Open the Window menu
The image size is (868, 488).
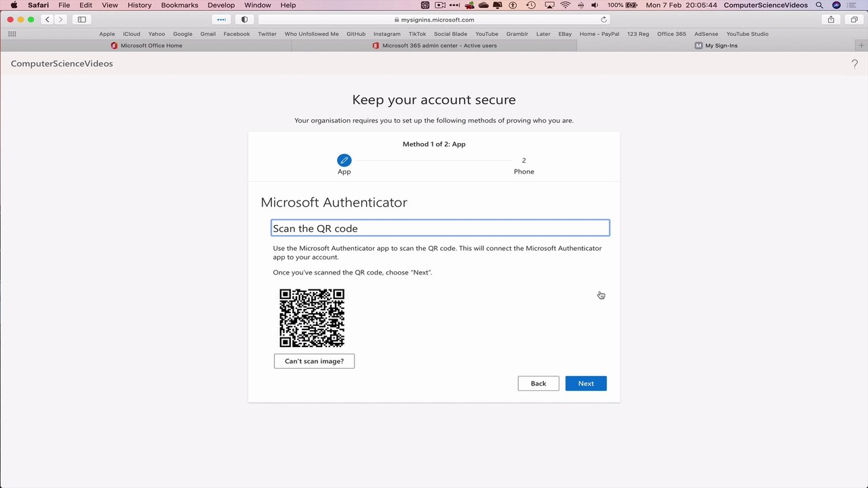click(x=258, y=5)
